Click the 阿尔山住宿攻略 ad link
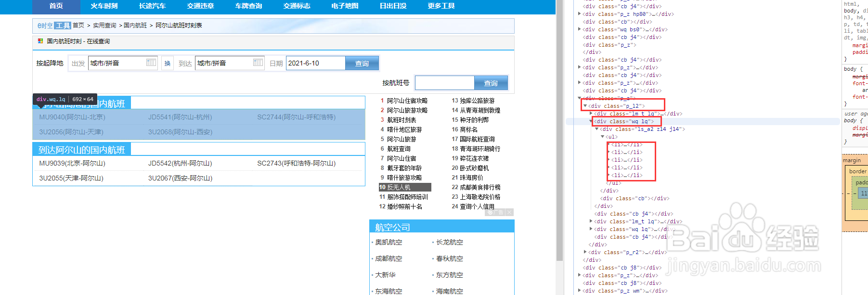The height and width of the screenshot is (295, 868). pyautogui.click(x=407, y=101)
